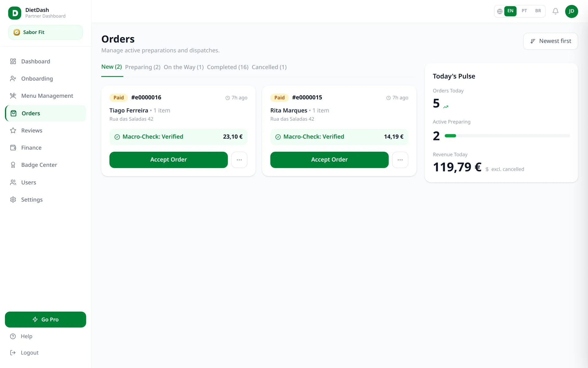Select EN language option
The image size is (588, 368).
pos(510,11)
